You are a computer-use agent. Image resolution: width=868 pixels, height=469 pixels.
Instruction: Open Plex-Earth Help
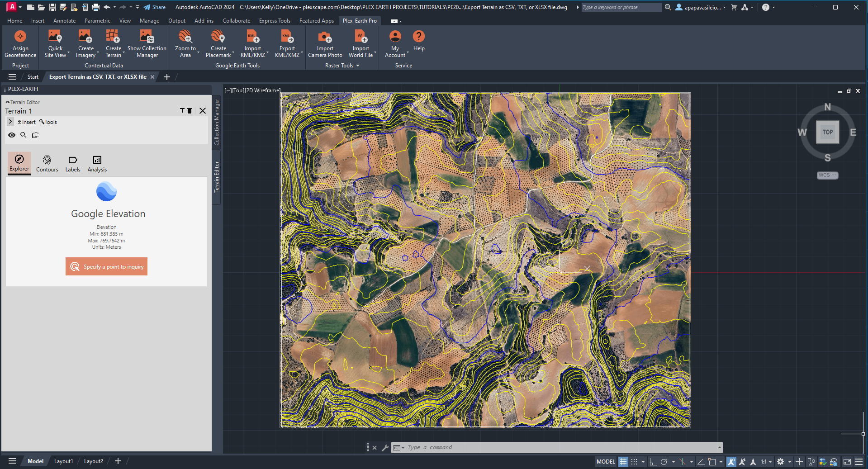(x=419, y=41)
